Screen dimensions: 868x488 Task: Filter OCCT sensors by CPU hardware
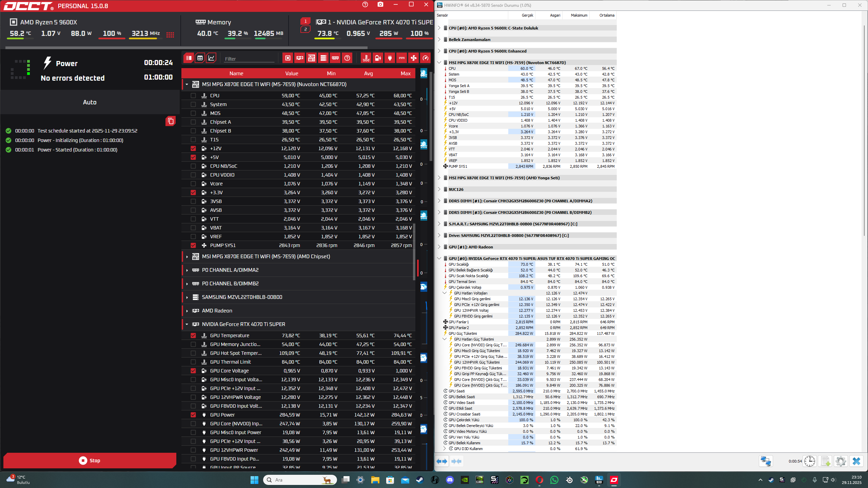coord(288,58)
